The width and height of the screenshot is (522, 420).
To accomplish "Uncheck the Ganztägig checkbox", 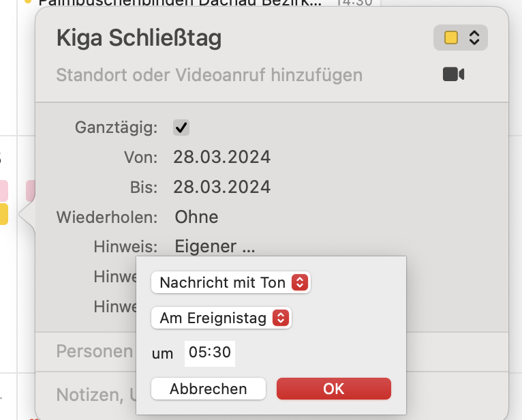I will click(181, 127).
